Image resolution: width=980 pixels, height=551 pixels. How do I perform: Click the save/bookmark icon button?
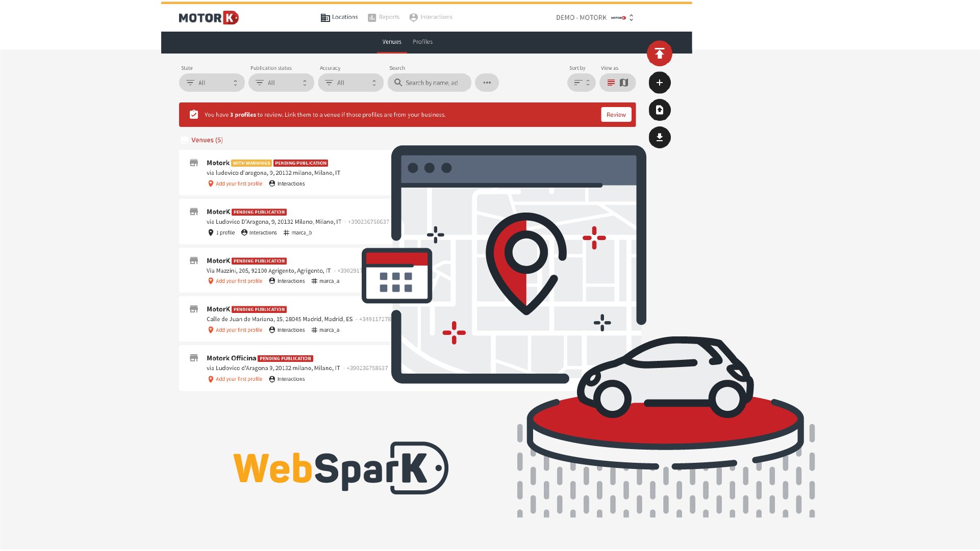pyautogui.click(x=659, y=110)
